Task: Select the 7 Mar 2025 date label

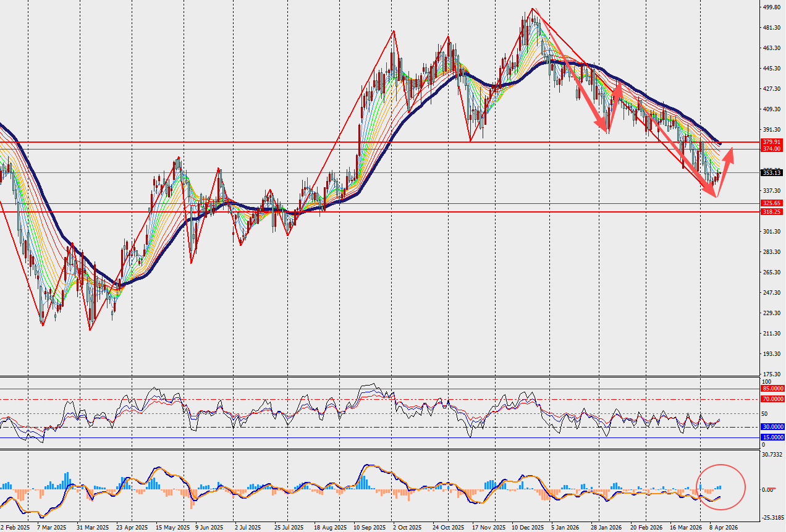Action: coord(52,528)
